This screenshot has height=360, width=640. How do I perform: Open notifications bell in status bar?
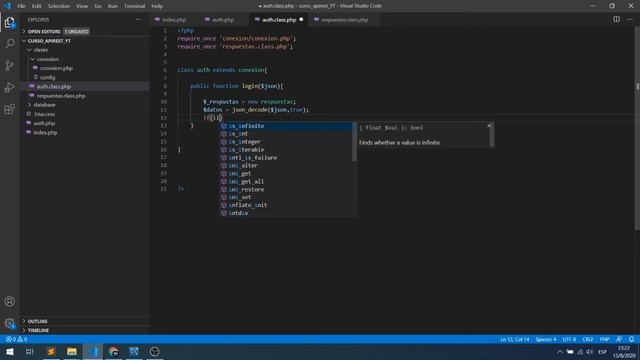click(631, 339)
